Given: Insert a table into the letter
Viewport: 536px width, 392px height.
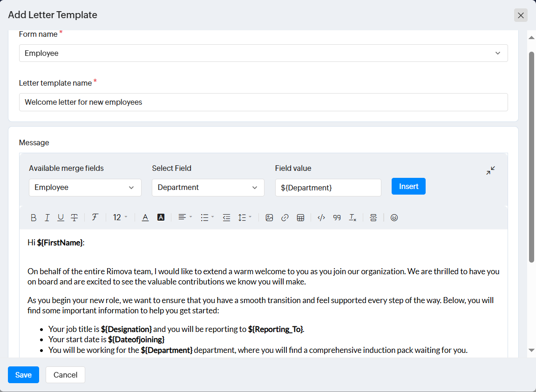Looking at the screenshot, I should click(301, 217).
